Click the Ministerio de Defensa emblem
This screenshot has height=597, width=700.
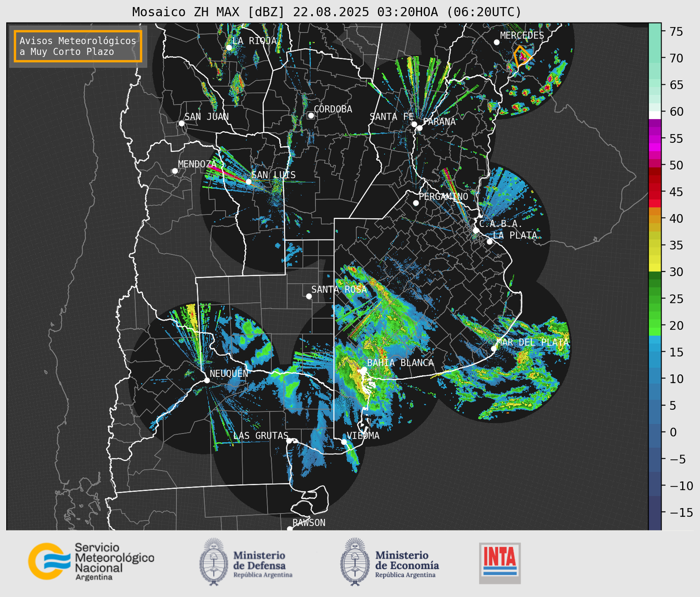(x=213, y=561)
